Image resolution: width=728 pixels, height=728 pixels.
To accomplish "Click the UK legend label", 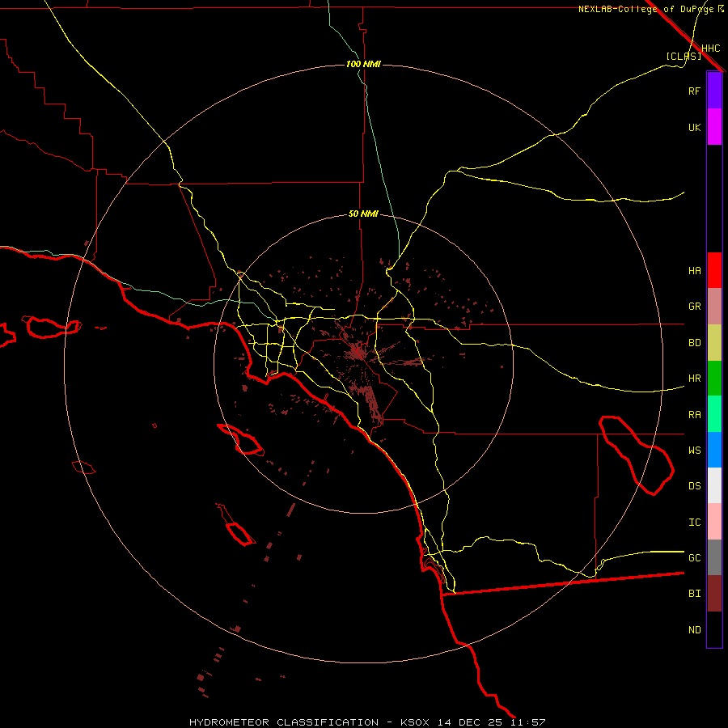I will tap(694, 127).
